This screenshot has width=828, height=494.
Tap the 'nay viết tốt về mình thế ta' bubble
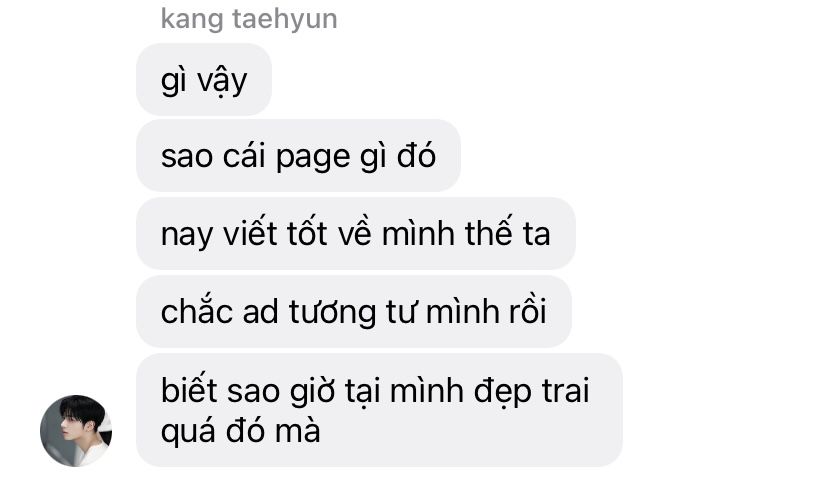[x=355, y=234]
